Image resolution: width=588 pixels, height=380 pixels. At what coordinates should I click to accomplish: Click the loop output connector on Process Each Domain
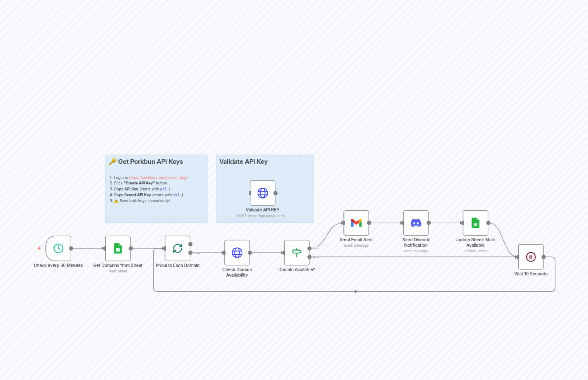(x=190, y=253)
